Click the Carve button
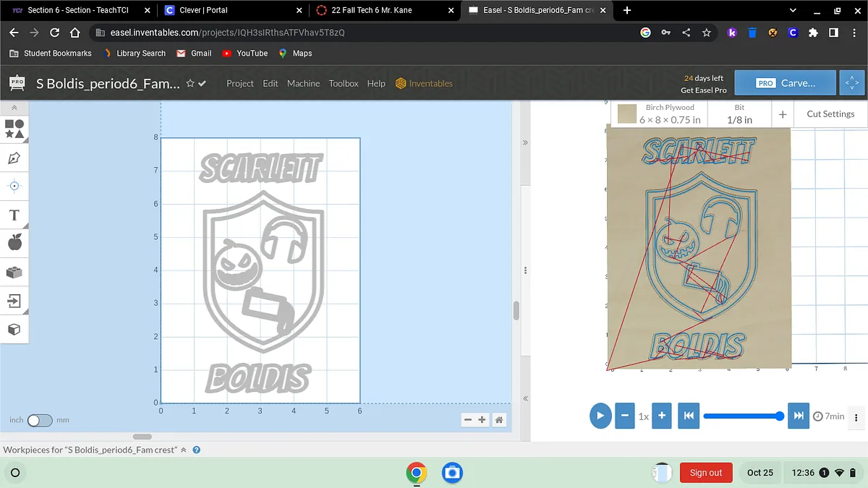Screen dimensions: 868x488 tap(785, 83)
